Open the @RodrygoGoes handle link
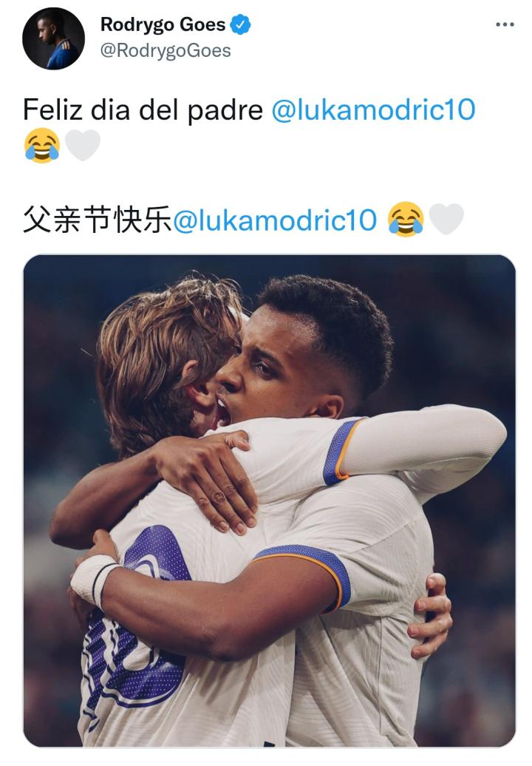Image resolution: width=532 pixels, height=766 pixels. tap(166, 51)
